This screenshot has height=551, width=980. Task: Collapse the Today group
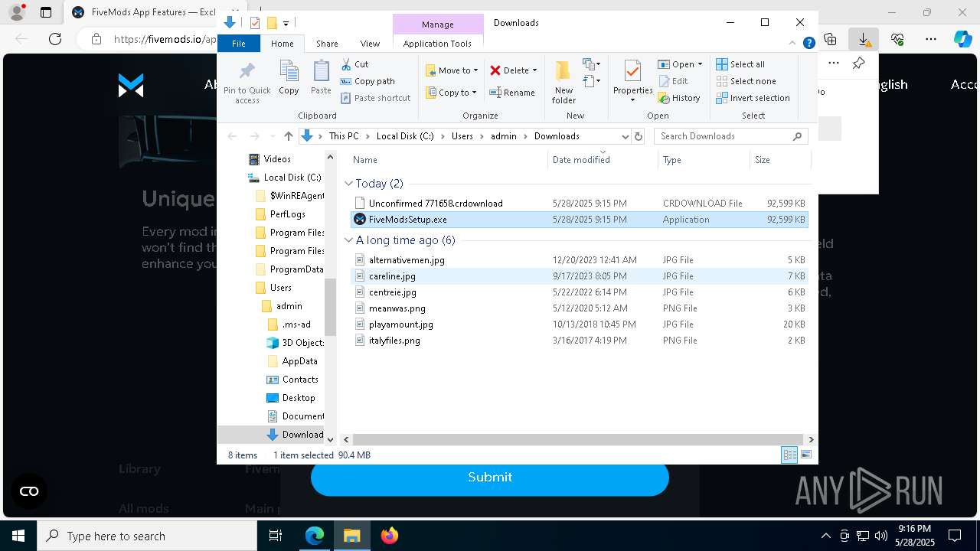pos(348,184)
